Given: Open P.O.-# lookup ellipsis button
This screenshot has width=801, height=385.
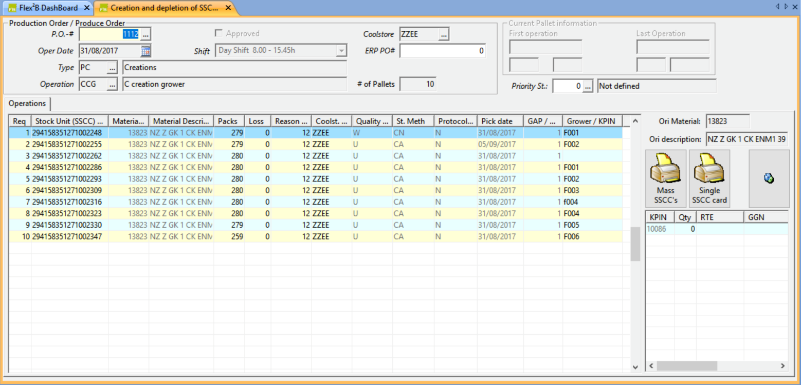Looking at the screenshot, I should [146, 34].
